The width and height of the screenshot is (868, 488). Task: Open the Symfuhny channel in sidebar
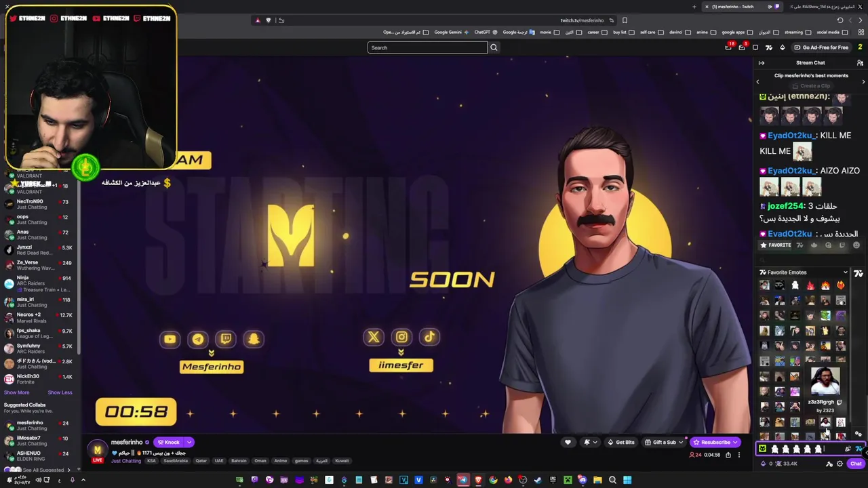(x=41, y=348)
